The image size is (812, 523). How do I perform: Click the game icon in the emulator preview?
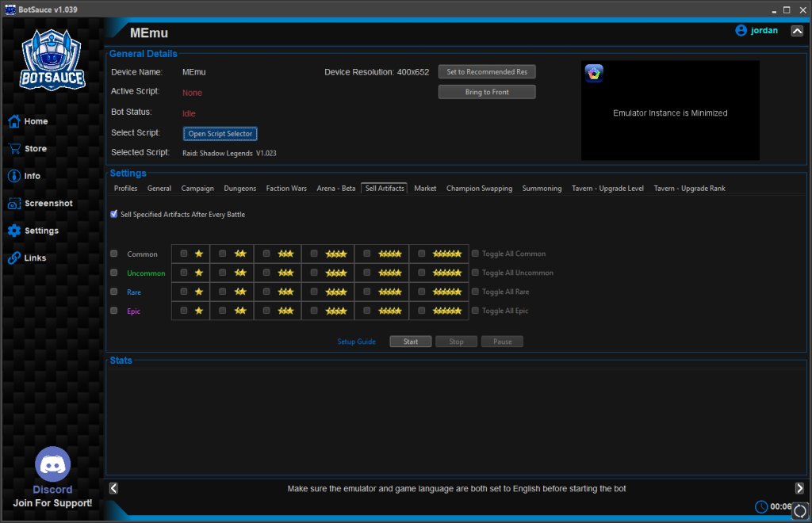pos(594,73)
